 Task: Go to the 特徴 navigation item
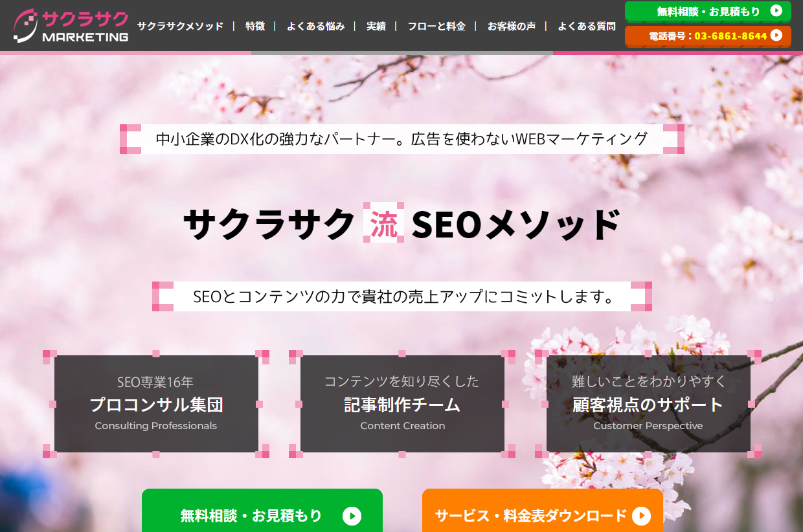[x=255, y=27]
